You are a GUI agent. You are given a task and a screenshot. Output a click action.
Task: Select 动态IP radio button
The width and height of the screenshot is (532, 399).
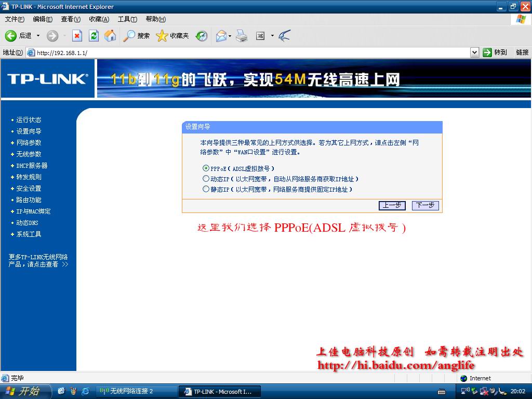[x=206, y=179]
